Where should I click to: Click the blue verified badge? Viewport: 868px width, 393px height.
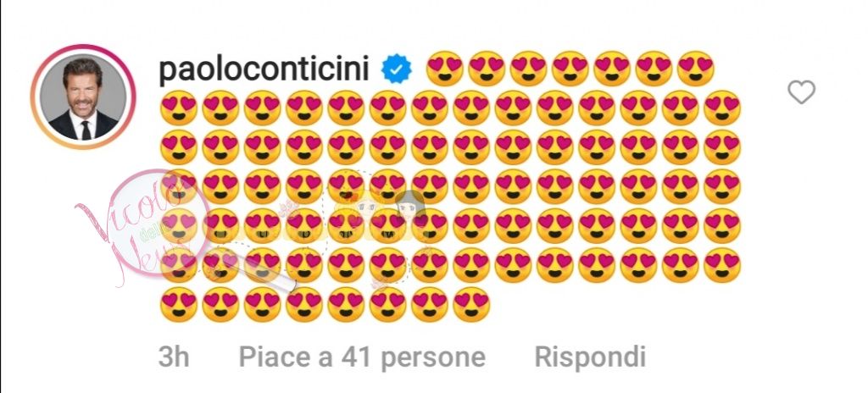click(x=397, y=69)
